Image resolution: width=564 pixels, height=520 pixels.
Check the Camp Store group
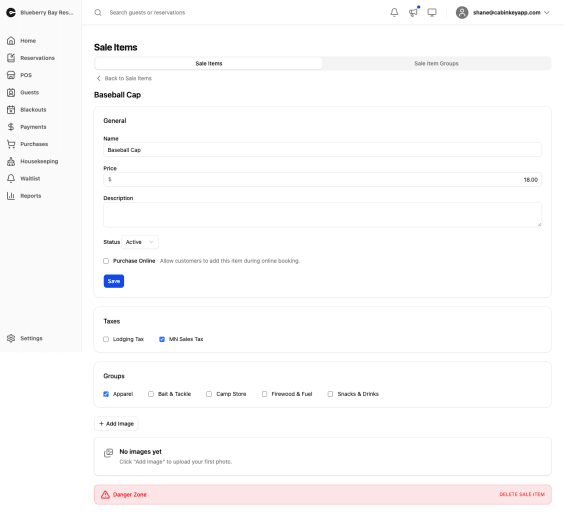tap(209, 394)
